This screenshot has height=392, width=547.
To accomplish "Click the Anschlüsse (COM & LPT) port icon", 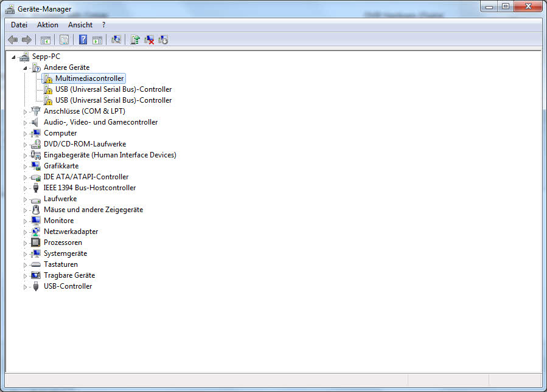I will coord(35,111).
